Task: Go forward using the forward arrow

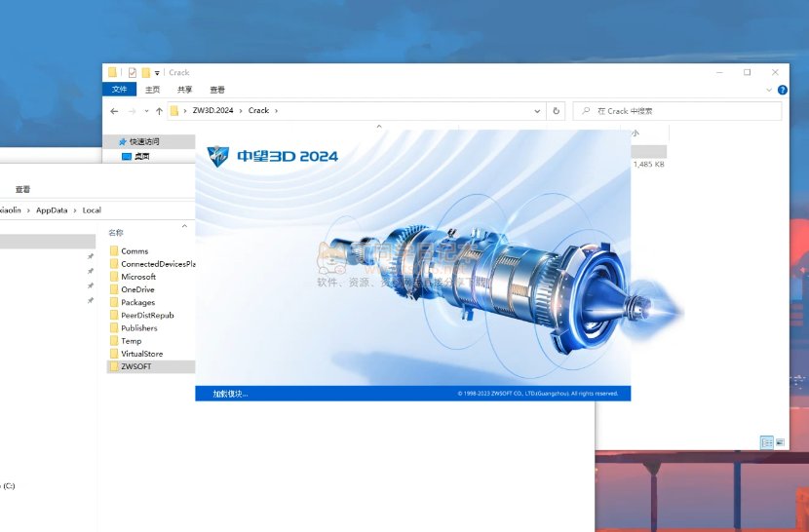Action: pos(132,111)
